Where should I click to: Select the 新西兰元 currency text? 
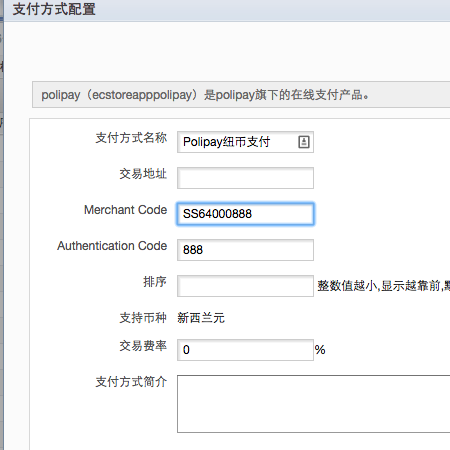pyautogui.click(x=201, y=318)
